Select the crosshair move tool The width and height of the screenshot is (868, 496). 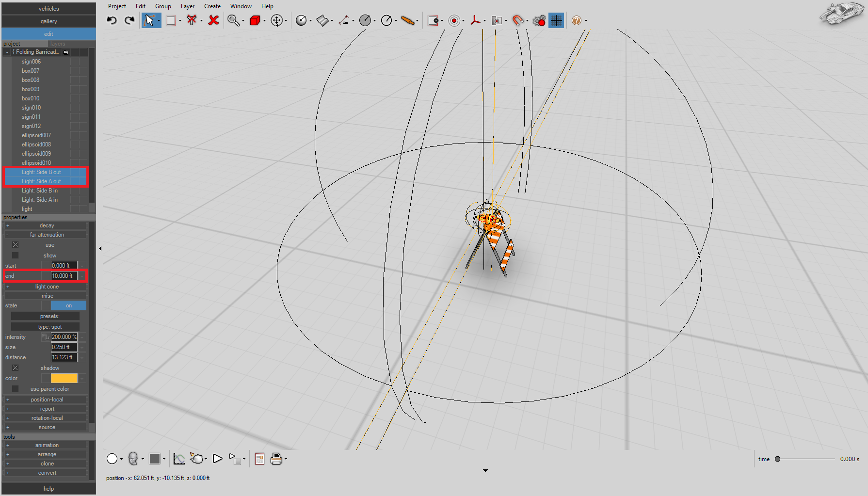(x=276, y=20)
